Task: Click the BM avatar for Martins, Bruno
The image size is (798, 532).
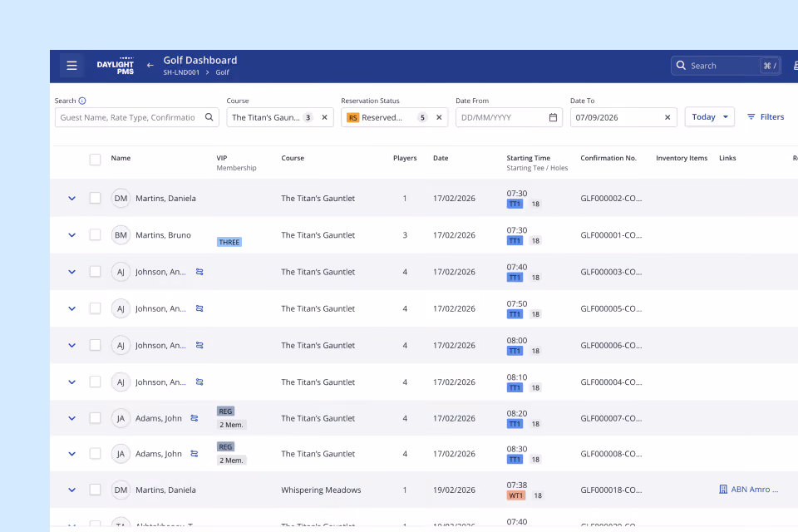Action: [121, 235]
